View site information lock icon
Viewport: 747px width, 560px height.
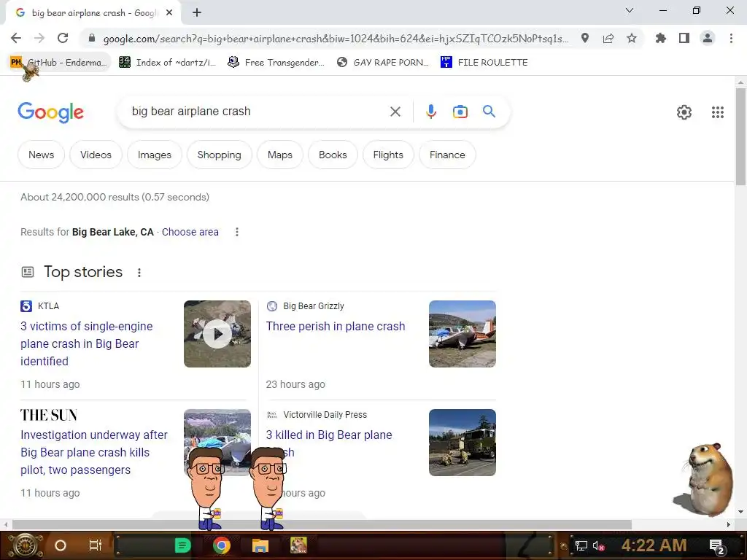pyautogui.click(x=92, y=38)
